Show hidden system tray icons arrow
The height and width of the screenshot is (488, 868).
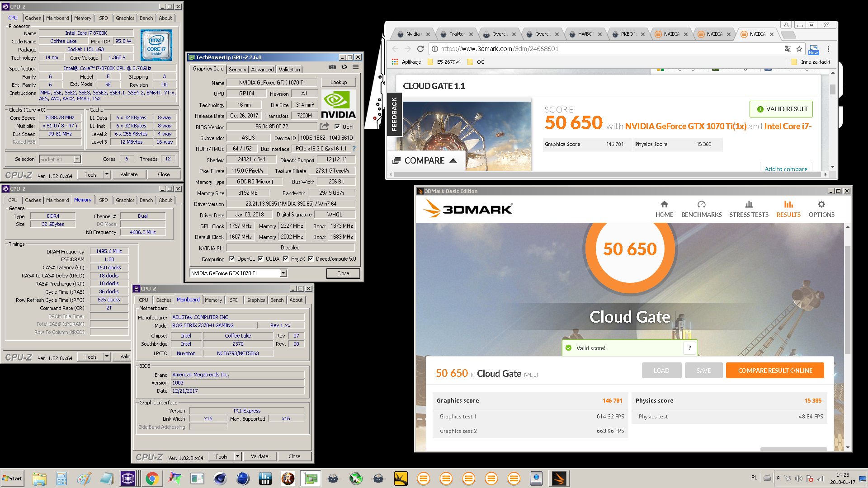pyautogui.click(x=778, y=478)
